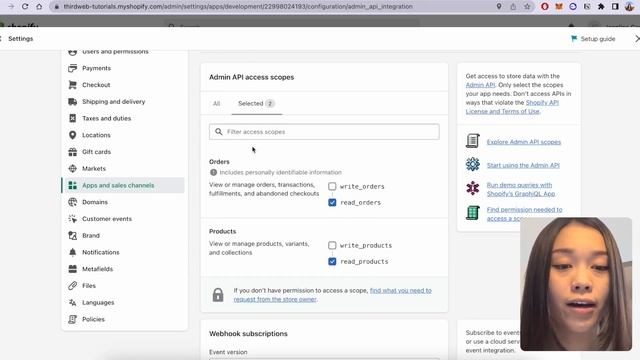Open Shopify API License and Terms link
The image size is (640, 360).
512,107
